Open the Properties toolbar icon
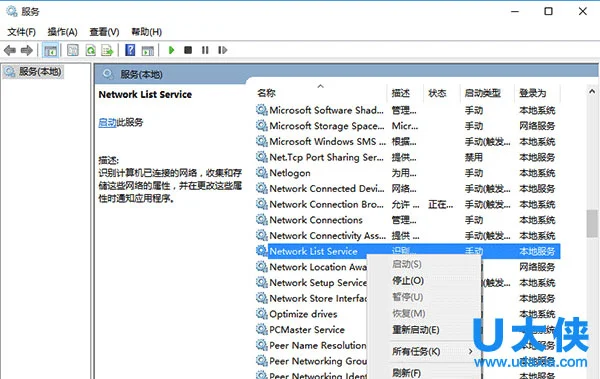Image resolution: width=600 pixels, height=379 pixels. click(x=73, y=50)
